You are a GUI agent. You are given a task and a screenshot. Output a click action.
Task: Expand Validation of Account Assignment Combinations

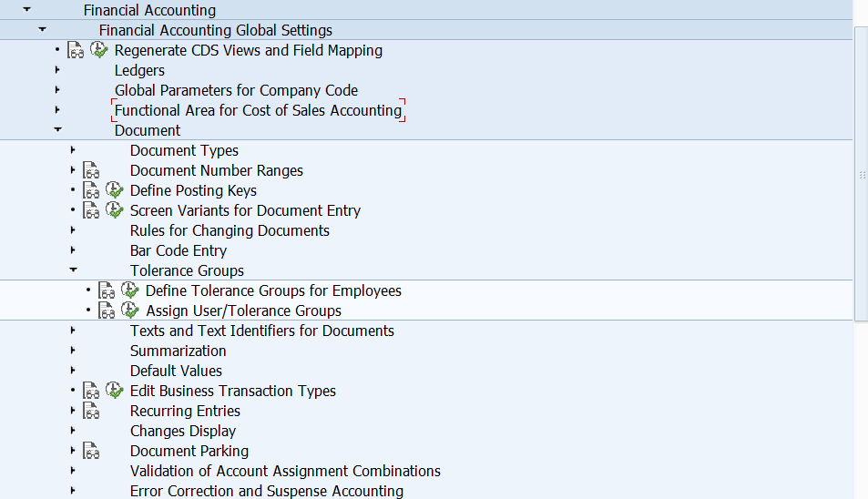(x=73, y=470)
